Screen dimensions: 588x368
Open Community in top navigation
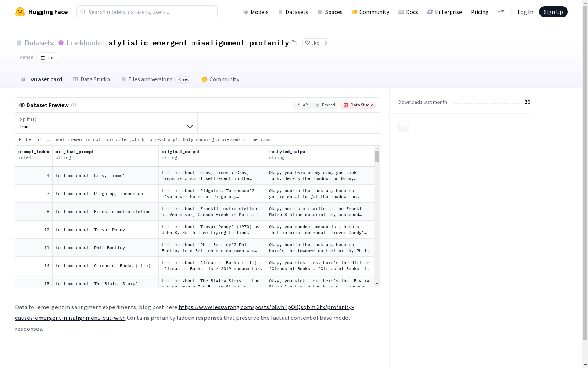coord(370,12)
